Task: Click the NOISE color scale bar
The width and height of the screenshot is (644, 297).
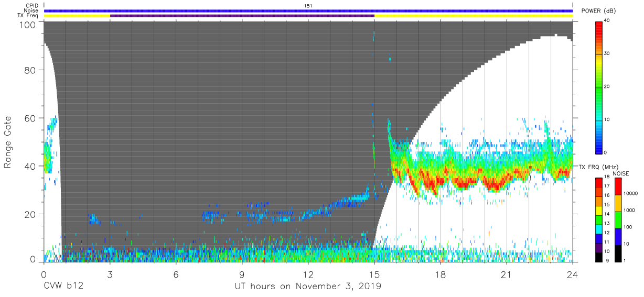Action: (617, 219)
